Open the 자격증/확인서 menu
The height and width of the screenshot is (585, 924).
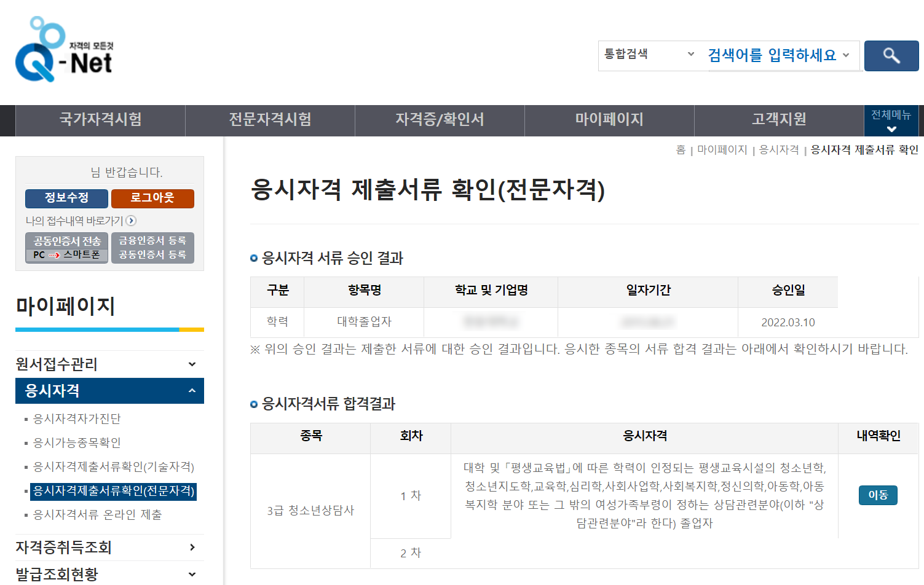[x=440, y=120]
